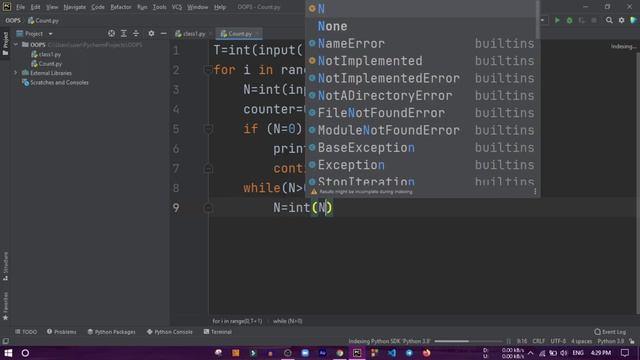The height and width of the screenshot is (360, 640).
Task: Choose Exception from completion list
Action: 422,165
